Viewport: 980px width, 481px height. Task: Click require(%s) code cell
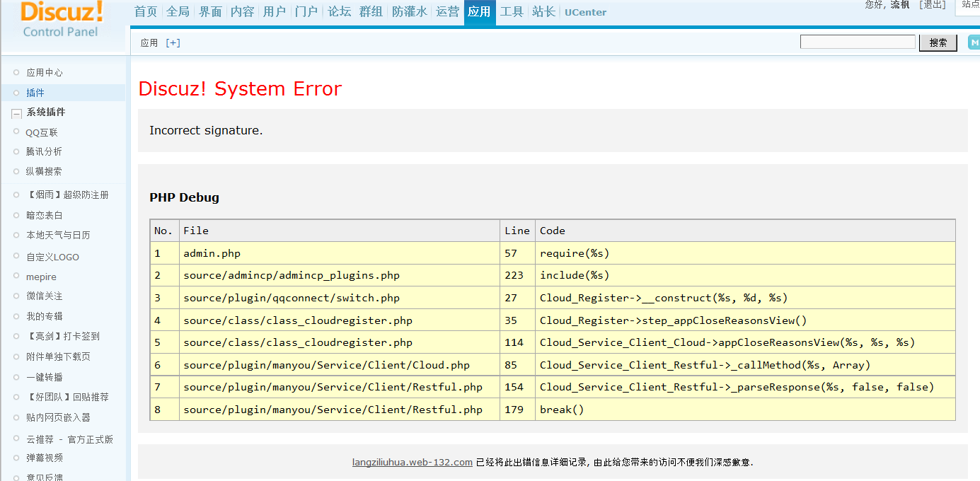745,253
